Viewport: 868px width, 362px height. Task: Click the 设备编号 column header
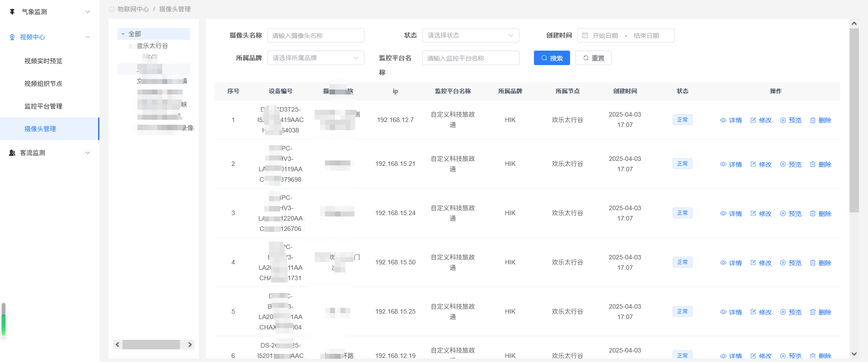pyautogui.click(x=280, y=91)
